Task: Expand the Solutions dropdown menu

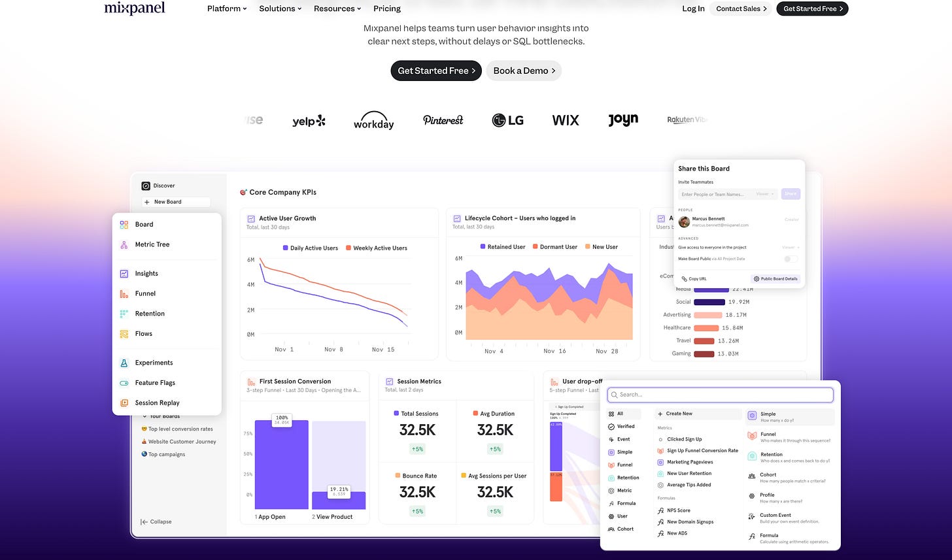Action: 280,8
